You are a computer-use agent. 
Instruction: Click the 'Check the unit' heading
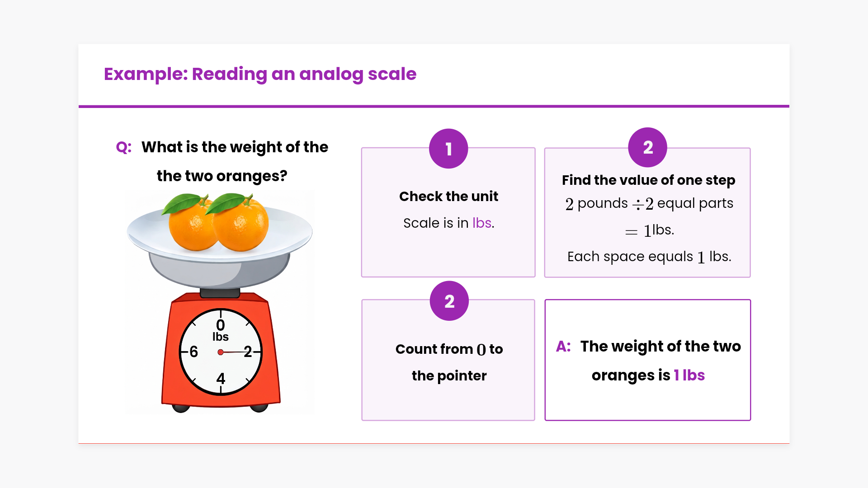coord(448,196)
